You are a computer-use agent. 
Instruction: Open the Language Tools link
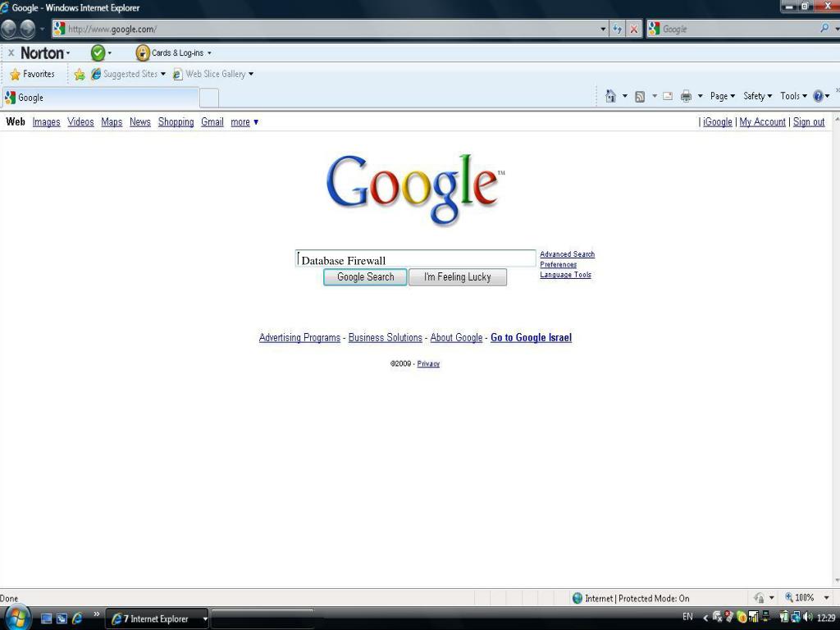pyautogui.click(x=565, y=274)
